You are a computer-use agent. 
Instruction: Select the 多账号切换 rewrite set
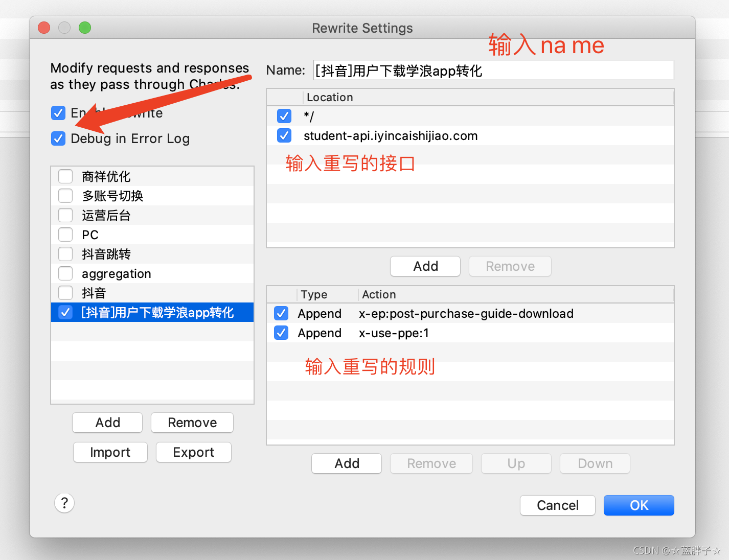(x=152, y=196)
